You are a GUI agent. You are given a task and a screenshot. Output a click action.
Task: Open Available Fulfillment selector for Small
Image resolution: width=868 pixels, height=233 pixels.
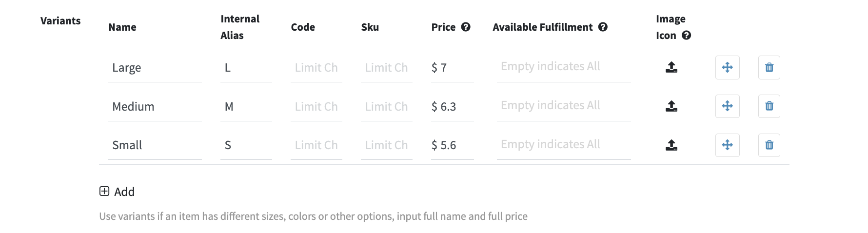pyautogui.click(x=563, y=145)
